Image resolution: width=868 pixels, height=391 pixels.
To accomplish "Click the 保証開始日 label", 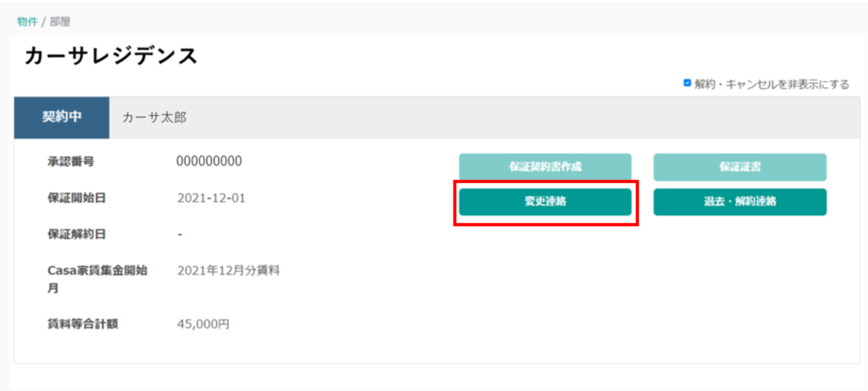I will 76,198.
